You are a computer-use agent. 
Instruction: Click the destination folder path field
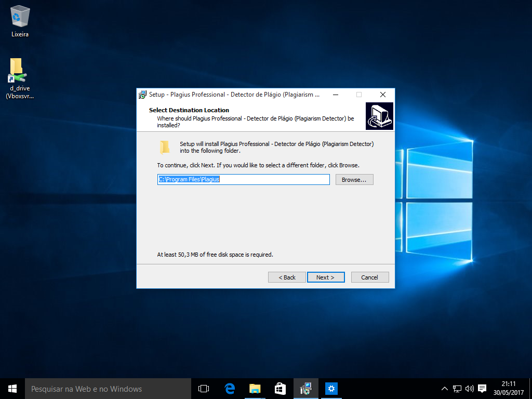pyautogui.click(x=243, y=180)
